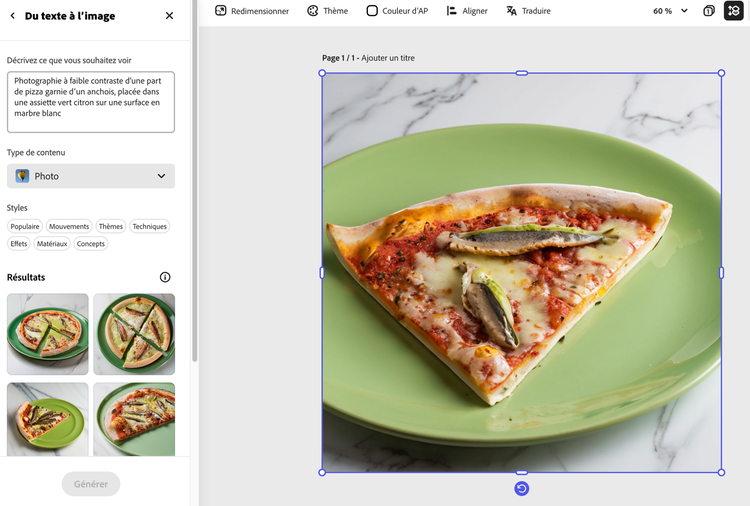The width and height of the screenshot is (750, 506).
Task: Choose result thumbnail with half pizza on pale green plate
Action: [x=134, y=419]
